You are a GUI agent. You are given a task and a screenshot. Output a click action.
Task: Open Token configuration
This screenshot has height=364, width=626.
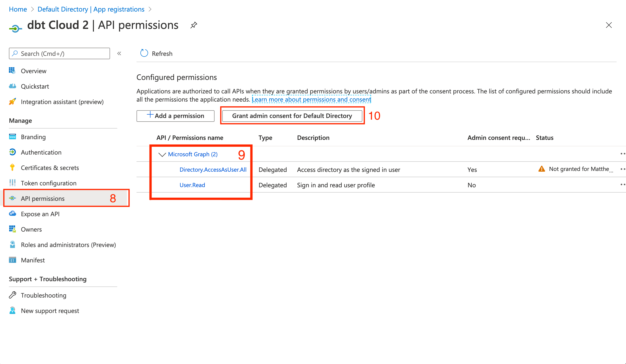click(49, 183)
